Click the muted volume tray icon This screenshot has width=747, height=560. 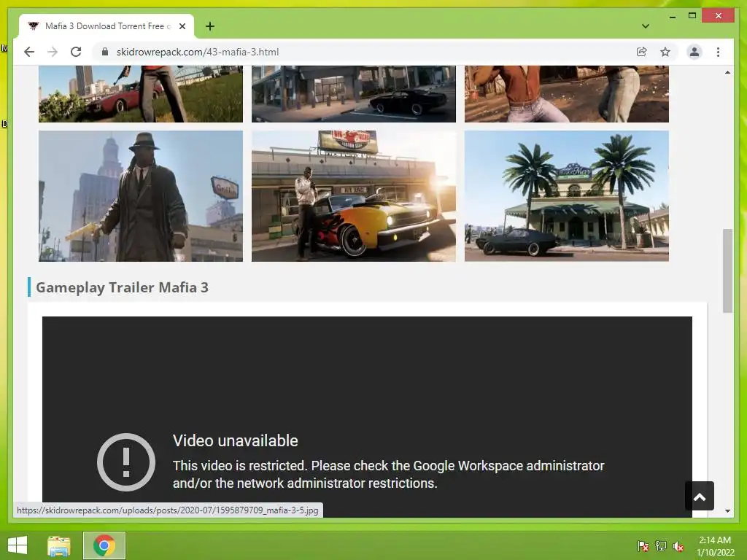tap(678, 546)
